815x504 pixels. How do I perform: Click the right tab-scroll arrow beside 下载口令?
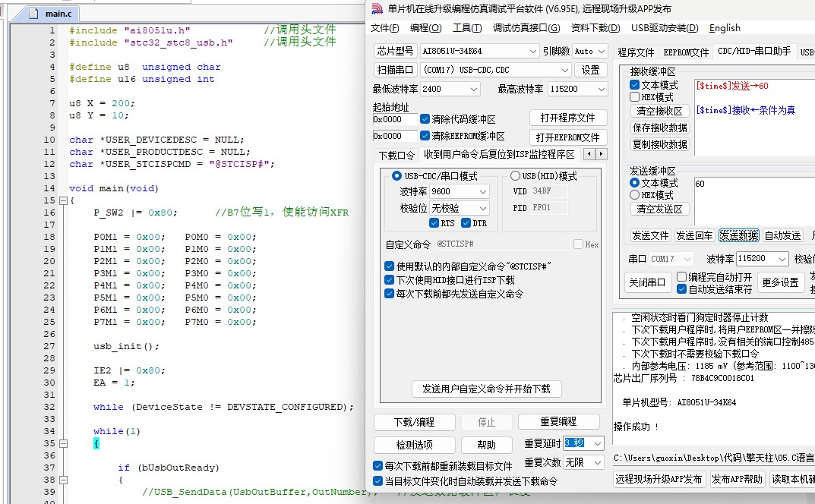[x=601, y=154]
